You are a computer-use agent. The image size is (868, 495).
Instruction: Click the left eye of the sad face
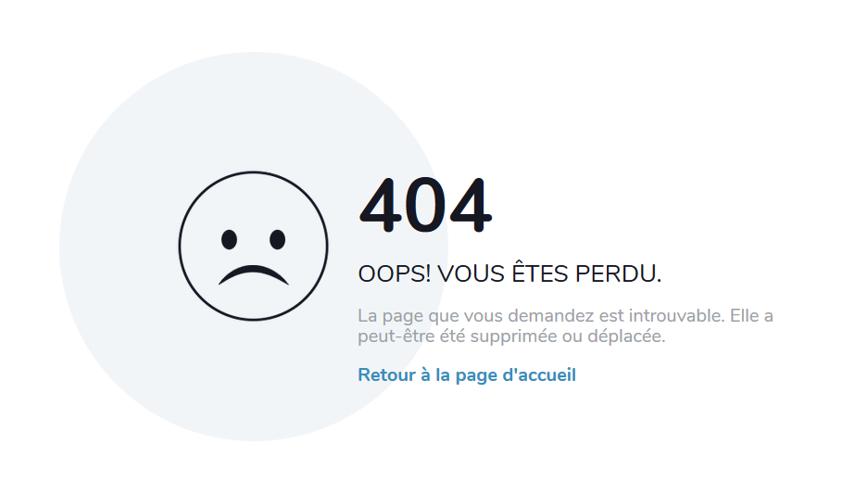click(x=229, y=240)
